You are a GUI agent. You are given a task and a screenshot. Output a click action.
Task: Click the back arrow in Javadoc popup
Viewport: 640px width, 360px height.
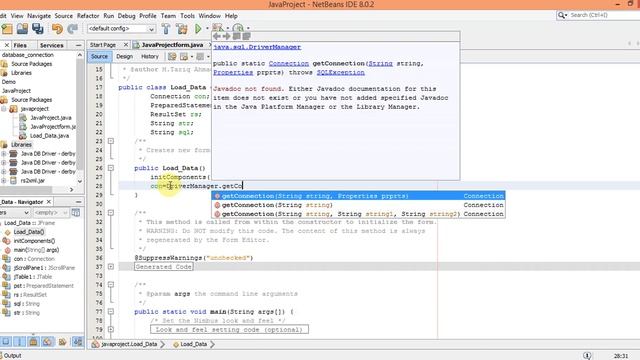(217, 36)
